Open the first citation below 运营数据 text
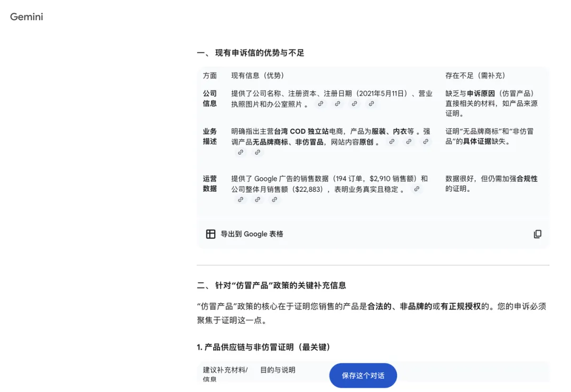 point(241,200)
